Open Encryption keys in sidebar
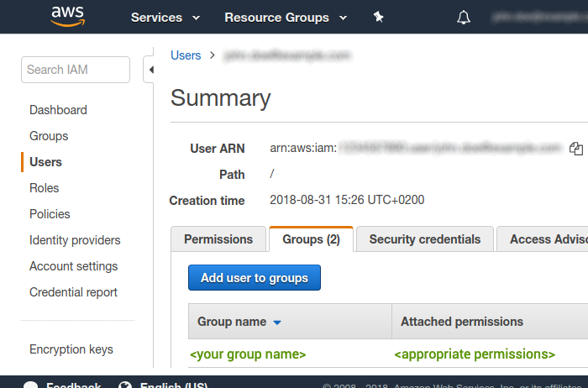Image resolution: width=588 pixels, height=388 pixels. pos(71,349)
